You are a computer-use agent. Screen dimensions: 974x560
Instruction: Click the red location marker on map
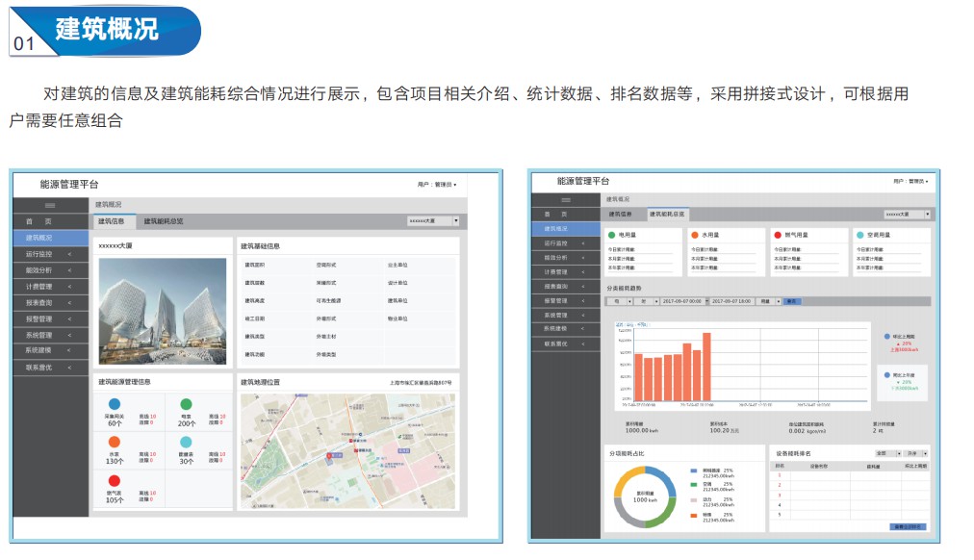[x=328, y=455]
